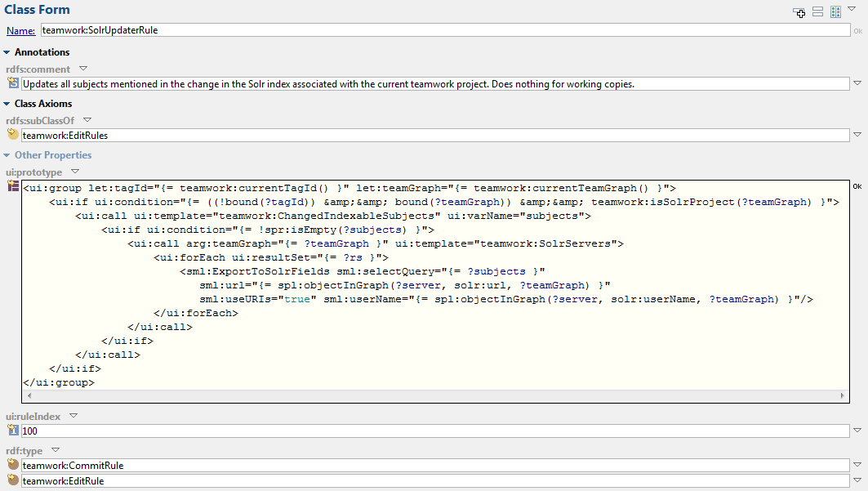Click the rdf:type property label

coord(24,451)
